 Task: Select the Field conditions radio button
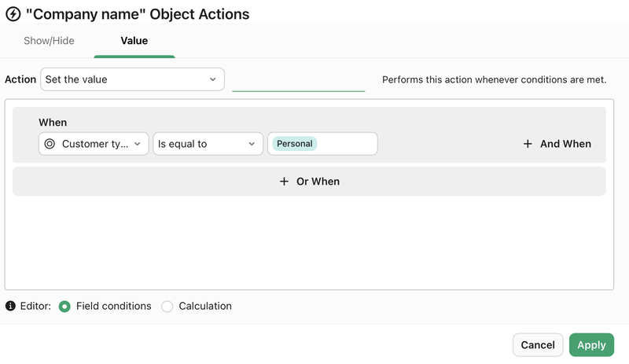coord(64,307)
